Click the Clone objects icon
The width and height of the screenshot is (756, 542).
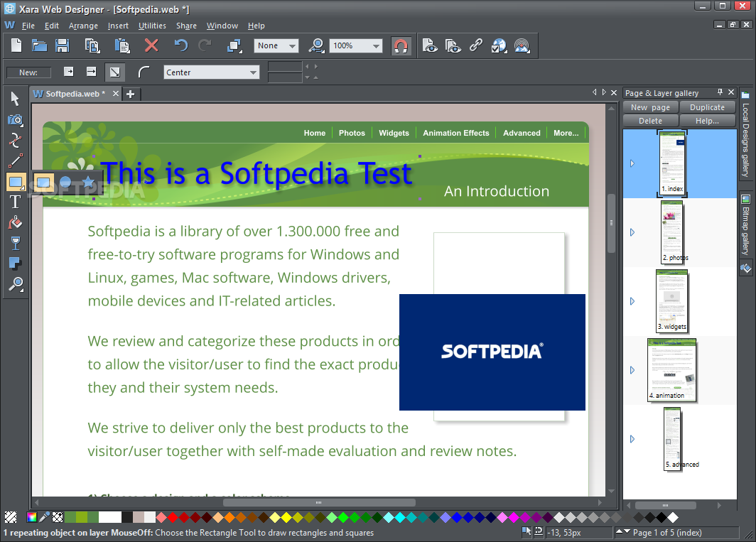234,45
